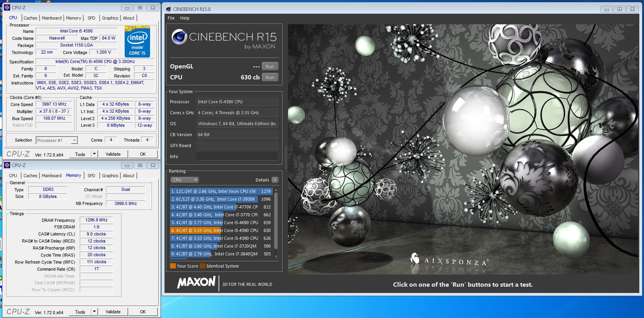644x318 pixels.
Task: Click the Cinebench R15.0 title bar icon
Action: coord(168,9)
